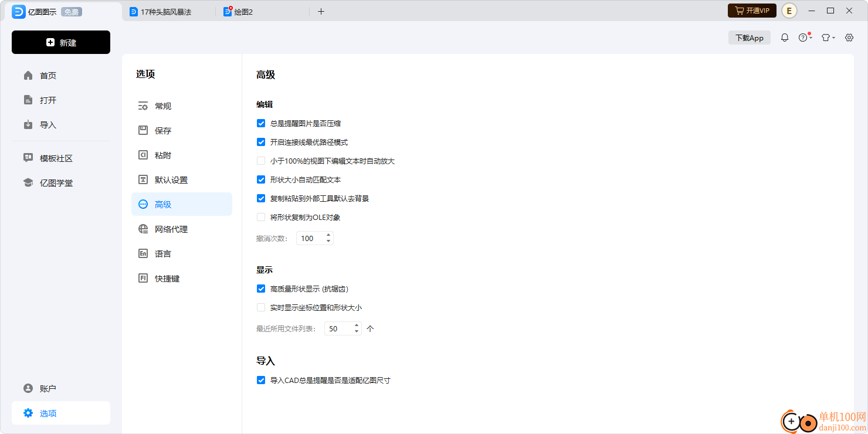Open the 模板社区 icon in sidebar
The width and height of the screenshot is (868, 434).
coord(28,158)
